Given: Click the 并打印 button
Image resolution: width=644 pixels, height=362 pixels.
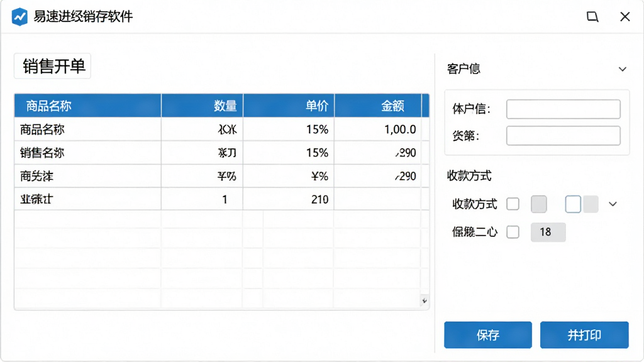Looking at the screenshot, I should point(584,335).
